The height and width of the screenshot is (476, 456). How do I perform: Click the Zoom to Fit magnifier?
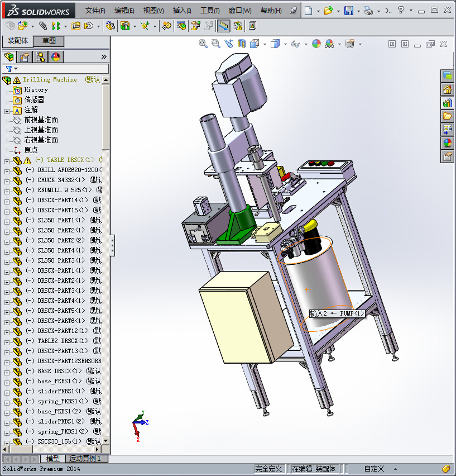click(x=203, y=44)
